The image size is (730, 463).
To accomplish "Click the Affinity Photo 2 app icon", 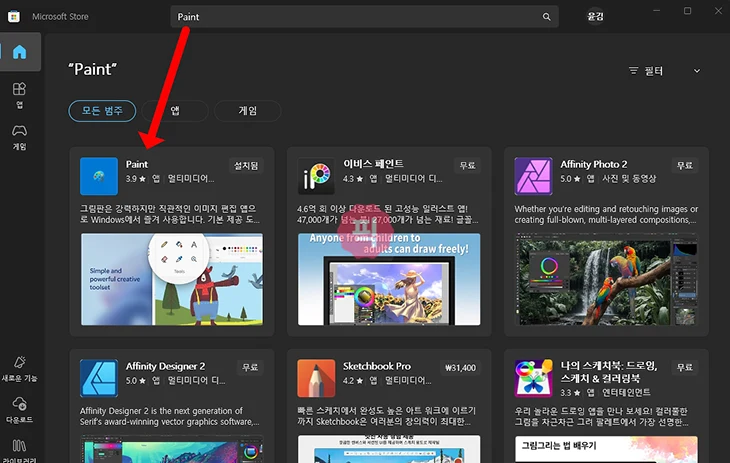I will [x=533, y=176].
